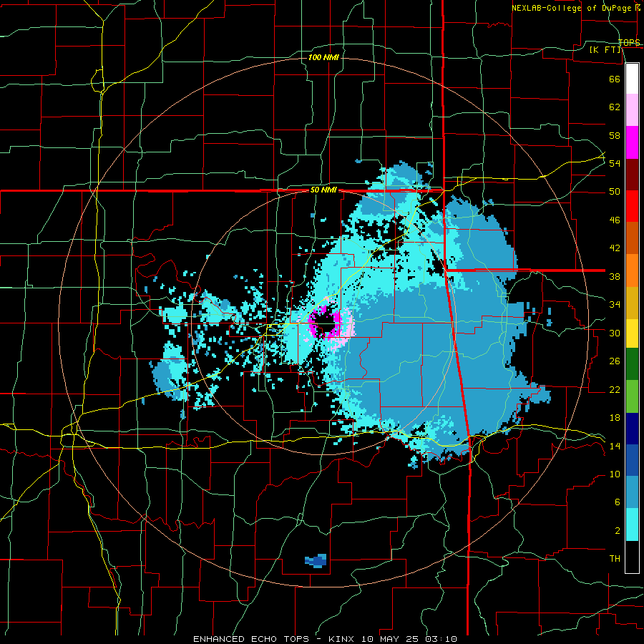Click the gold legend swatch
This screenshot has height=644, width=644.
pos(632,303)
